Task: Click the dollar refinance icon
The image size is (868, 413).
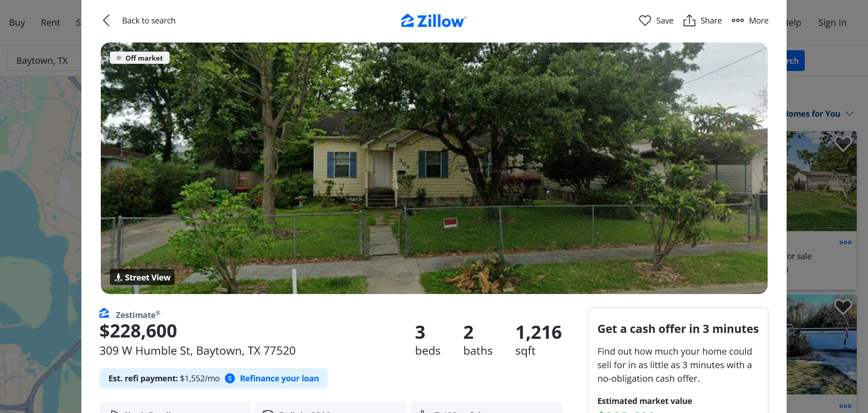Action: (230, 378)
